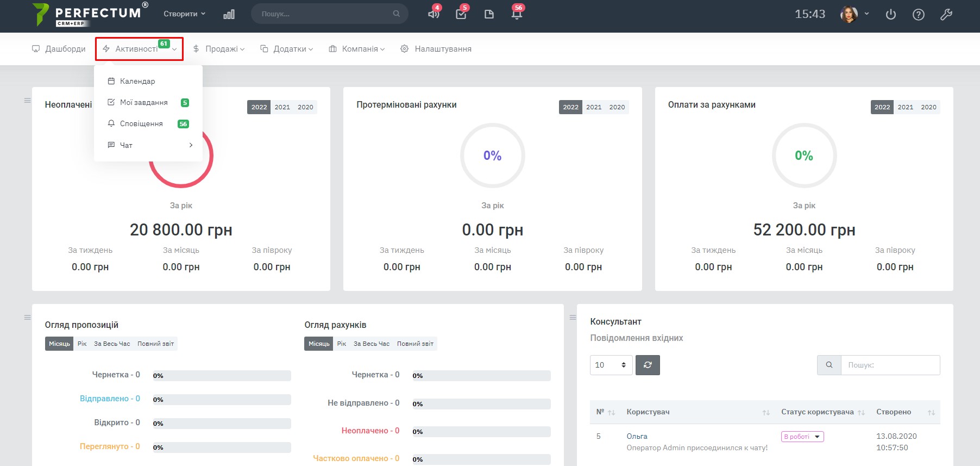Open user Ольга link
This screenshot has width=980, height=466.
click(637, 436)
